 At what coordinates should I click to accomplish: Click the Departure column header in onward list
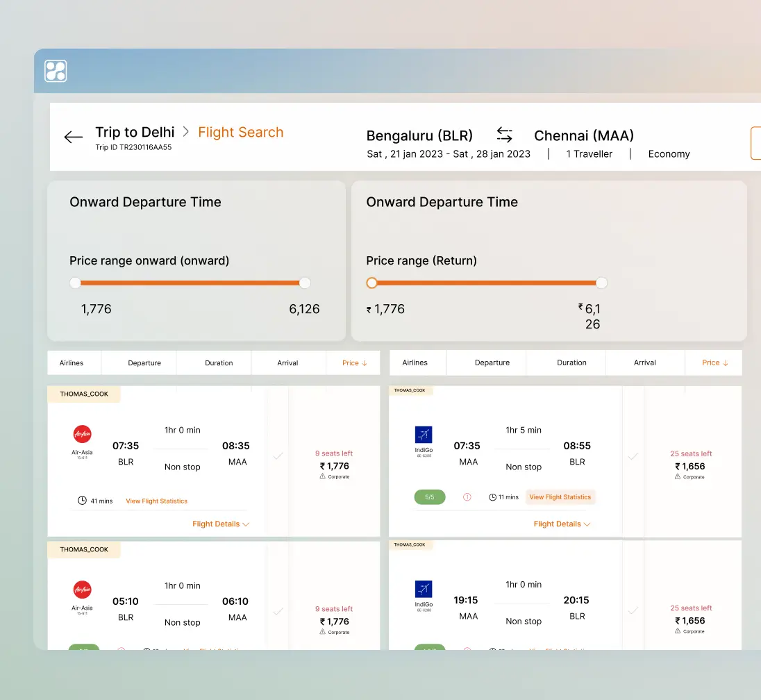tap(144, 363)
